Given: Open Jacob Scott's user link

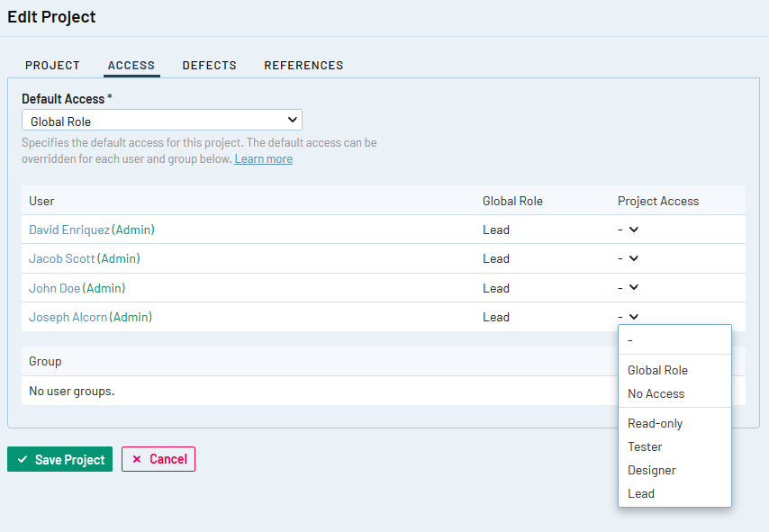Looking at the screenshot, I should (x=61, y=258).
